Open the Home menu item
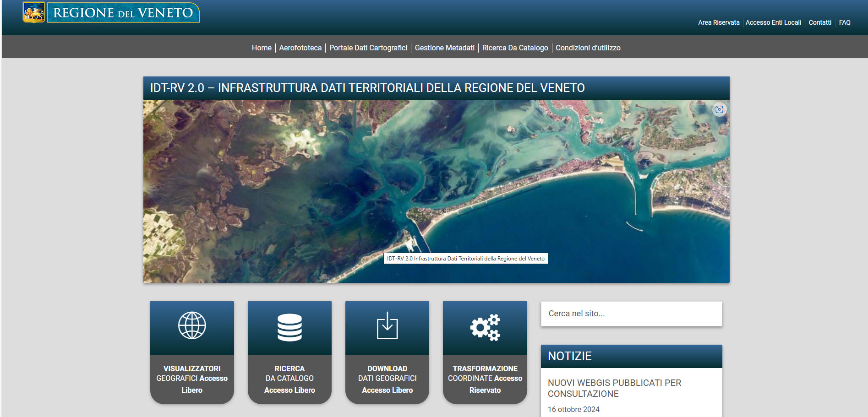Screen dimensions: 868x417 (x=262, y=48)
